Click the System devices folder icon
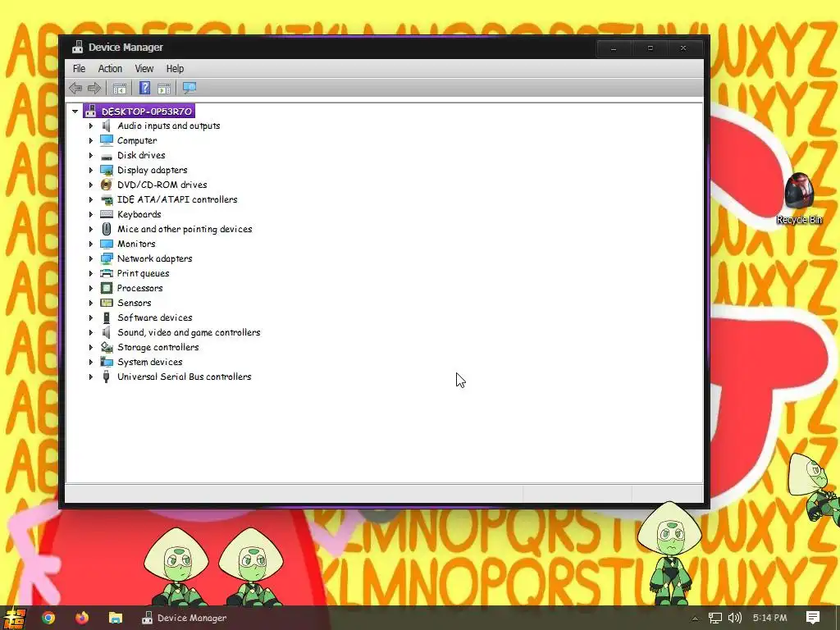 click(x=107, y=362)
